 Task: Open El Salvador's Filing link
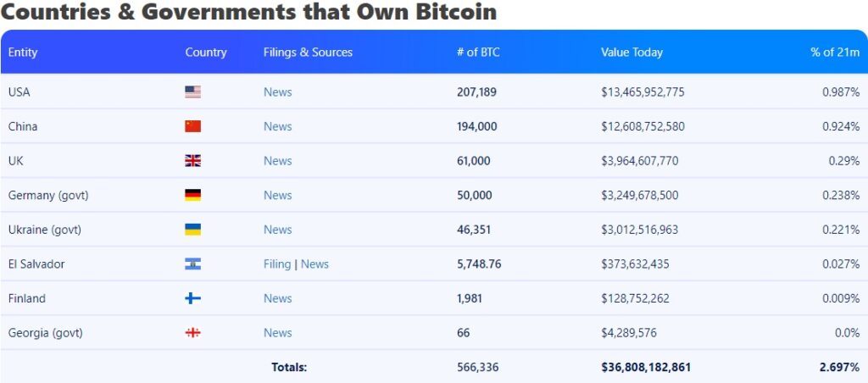pyautogui.click(x=277, y=264)
